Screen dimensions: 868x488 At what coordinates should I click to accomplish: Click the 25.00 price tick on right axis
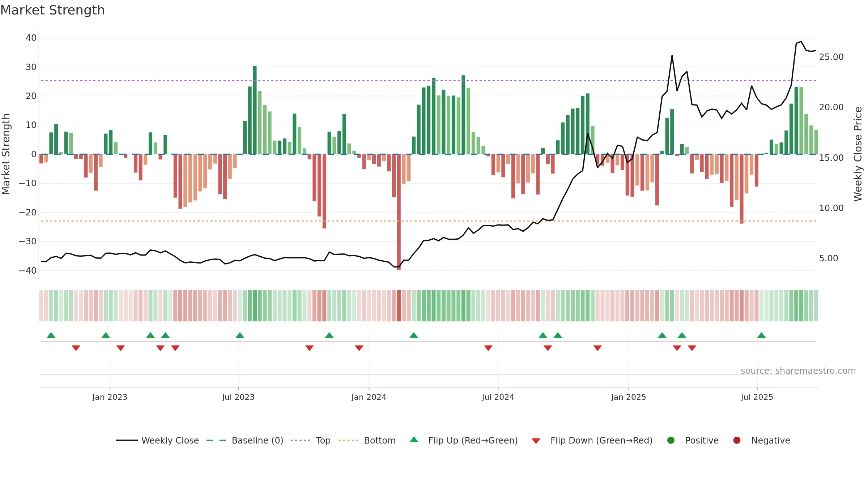click(831, 57)
